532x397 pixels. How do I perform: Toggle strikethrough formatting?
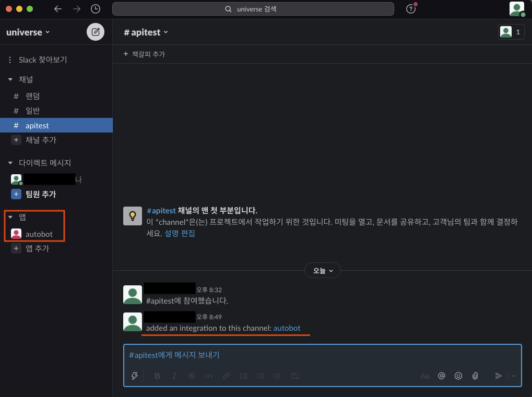click(x=192, y=376)
